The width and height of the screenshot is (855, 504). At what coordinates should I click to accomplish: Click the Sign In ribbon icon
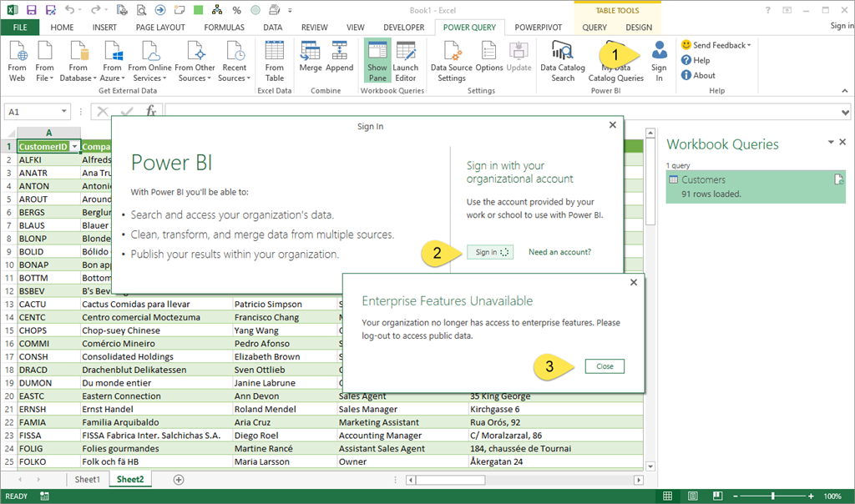[659, 53]
